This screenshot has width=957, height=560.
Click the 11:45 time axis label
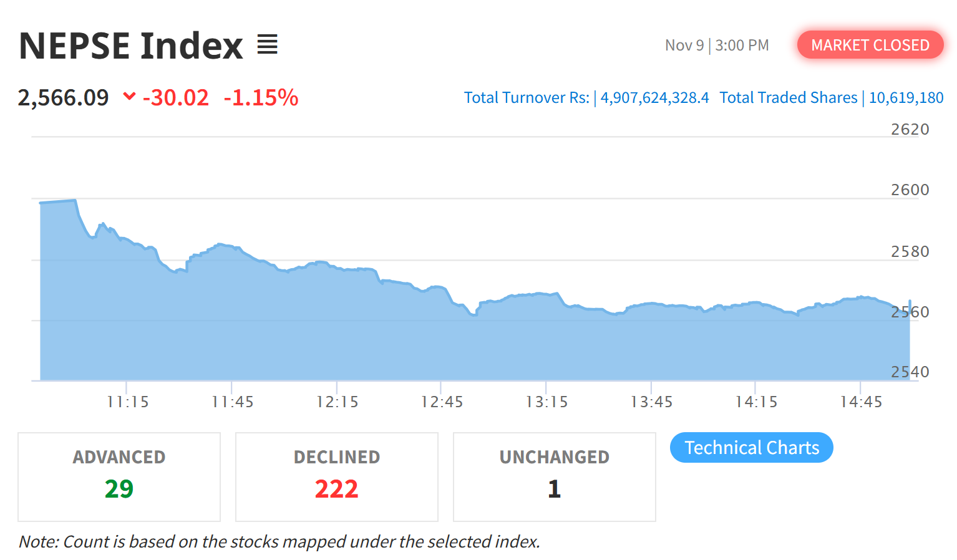point(233,402)
